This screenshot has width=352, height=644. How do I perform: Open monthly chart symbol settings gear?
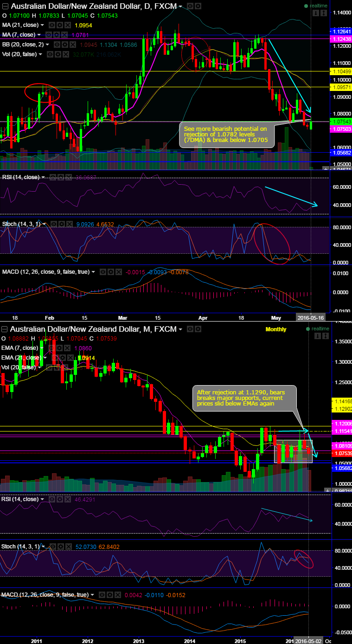pos(198,329)
